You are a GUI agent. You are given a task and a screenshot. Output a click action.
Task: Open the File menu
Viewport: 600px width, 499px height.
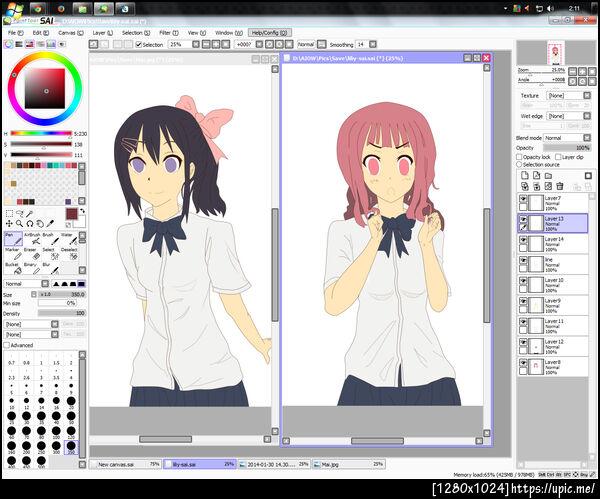tap(16, 33)
